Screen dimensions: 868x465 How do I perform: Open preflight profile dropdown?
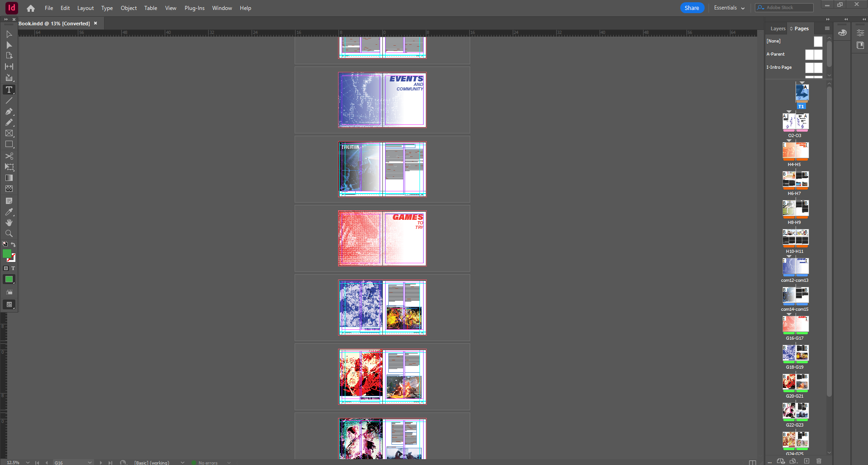pos(182,462)
